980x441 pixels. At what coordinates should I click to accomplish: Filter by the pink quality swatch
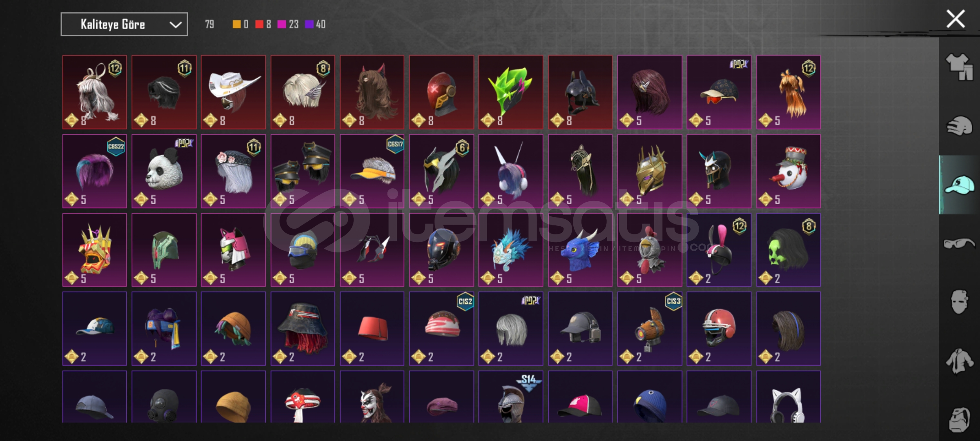pyautogui.click(x=281, y=24)
